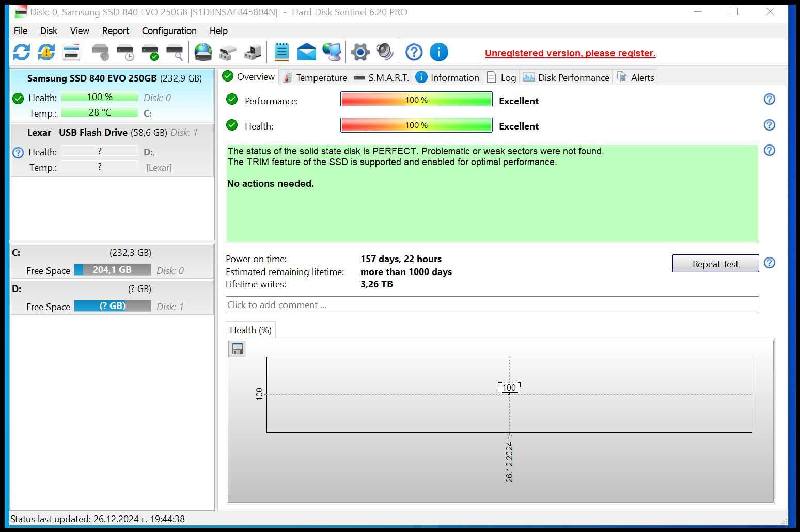Click help icon beside Health bar
The height and width of the screenshot is (532, 800).
pyautogui.click(x=770, y=125)
